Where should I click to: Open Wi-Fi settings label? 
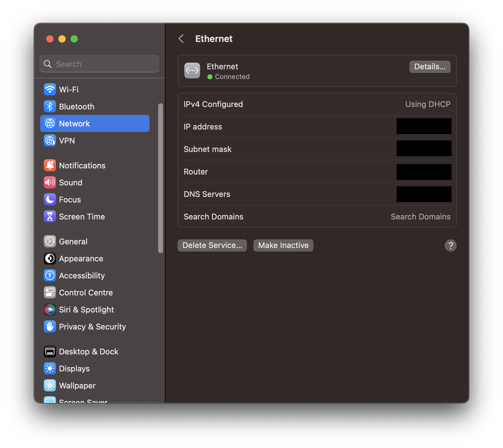[69, 89]
